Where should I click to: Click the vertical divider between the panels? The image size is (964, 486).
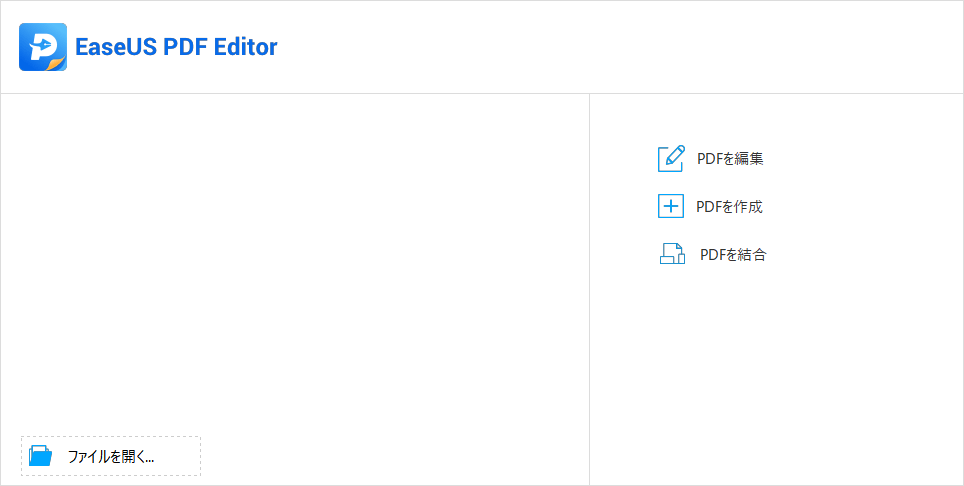(589, 290)
